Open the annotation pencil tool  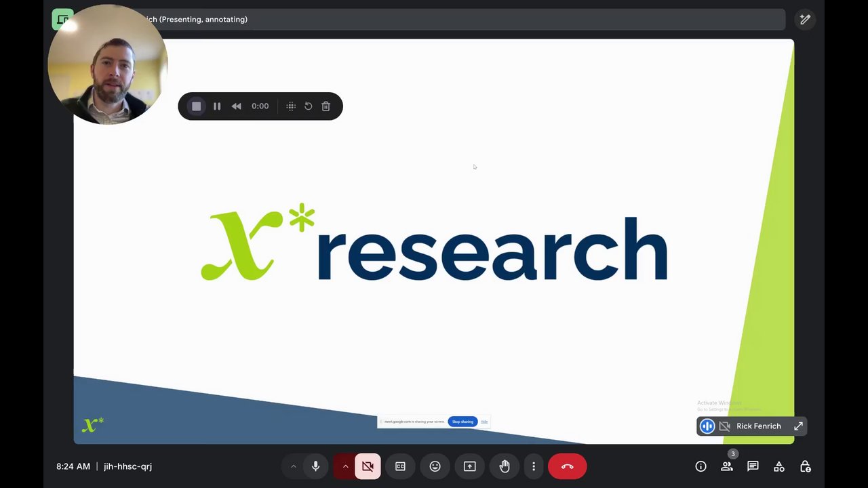[x=805, y=20]
